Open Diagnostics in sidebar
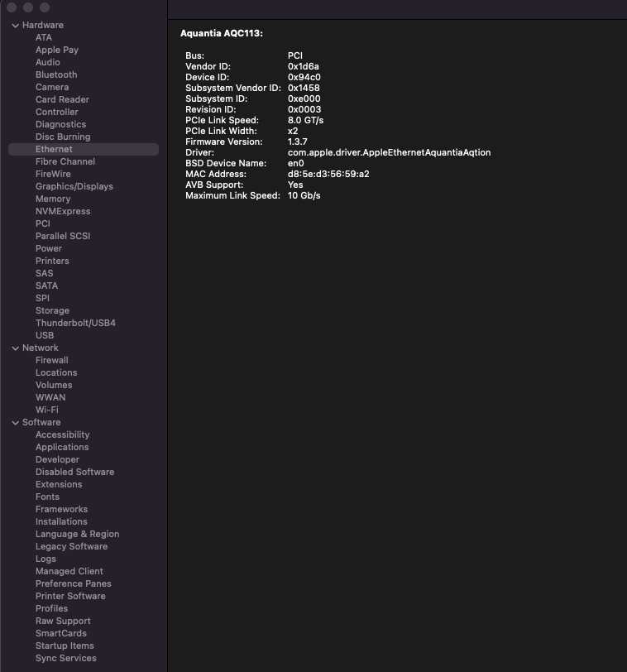The width and height of the screenshot is (627, 672). [60, 125]
